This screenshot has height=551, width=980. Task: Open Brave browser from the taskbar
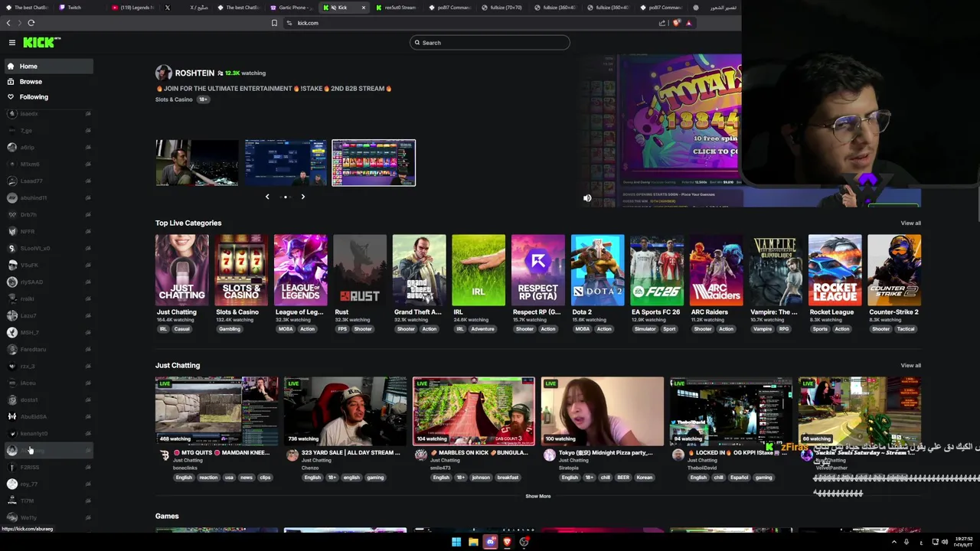click(x=507, y=542)
